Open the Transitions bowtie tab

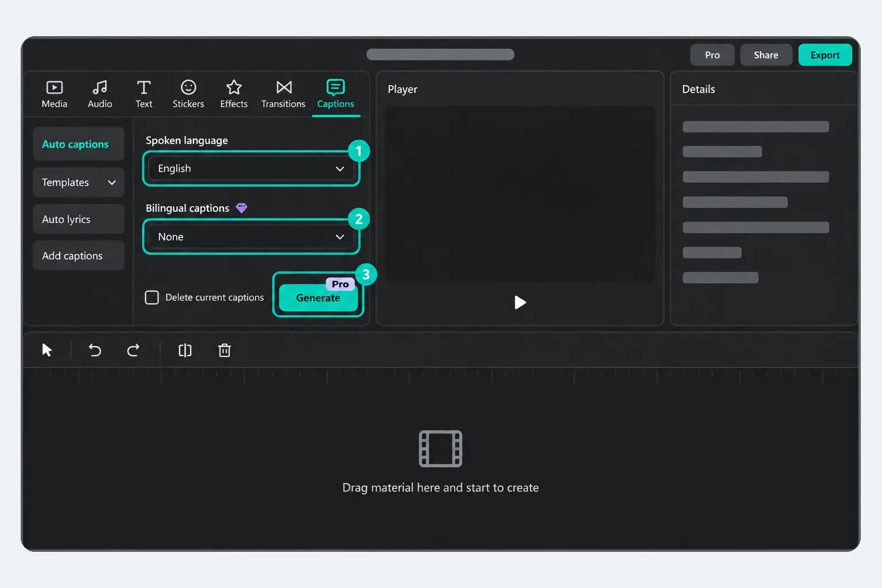(x=284, y=94)
